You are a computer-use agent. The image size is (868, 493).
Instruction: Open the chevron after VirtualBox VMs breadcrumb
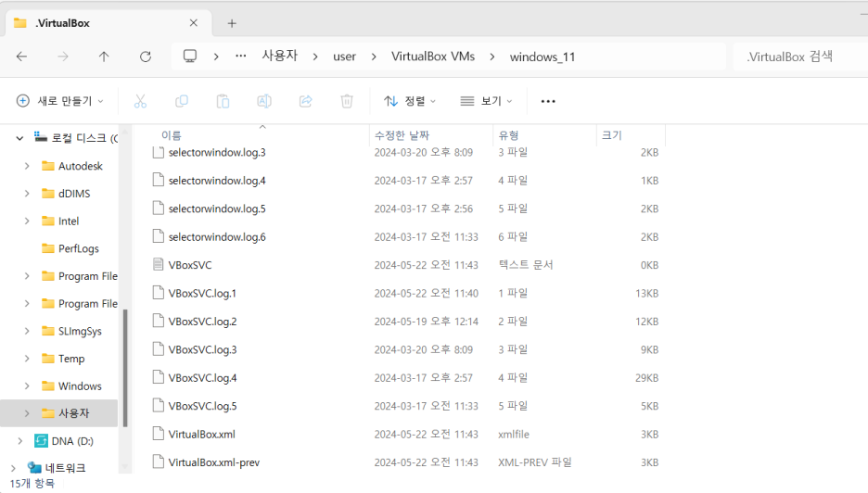click(x=492, y=57)
